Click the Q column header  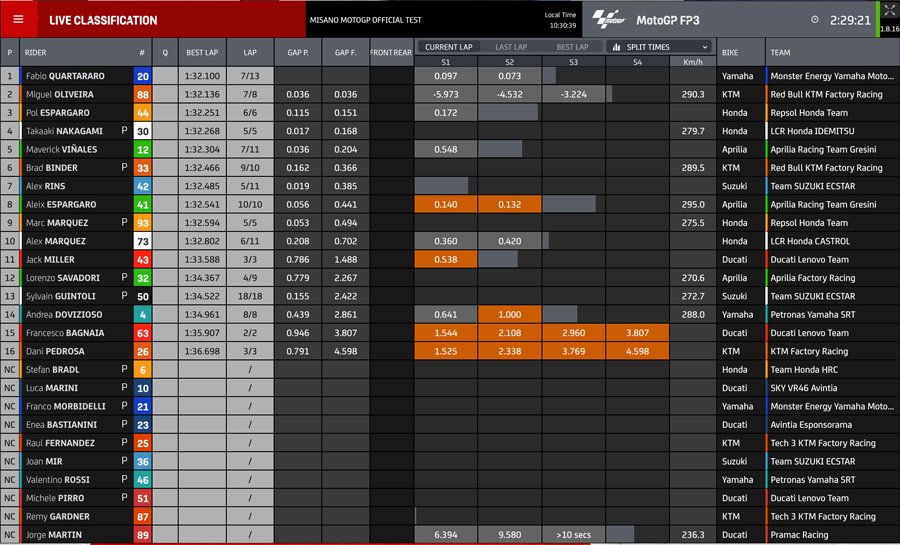coord(165,52)
